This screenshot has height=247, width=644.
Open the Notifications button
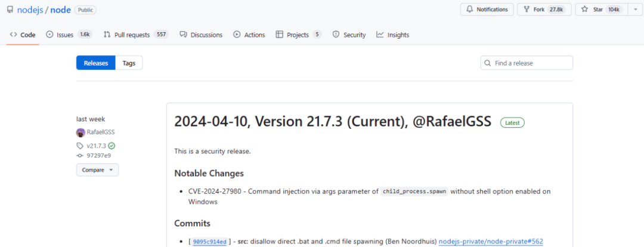tap(487, 10)
